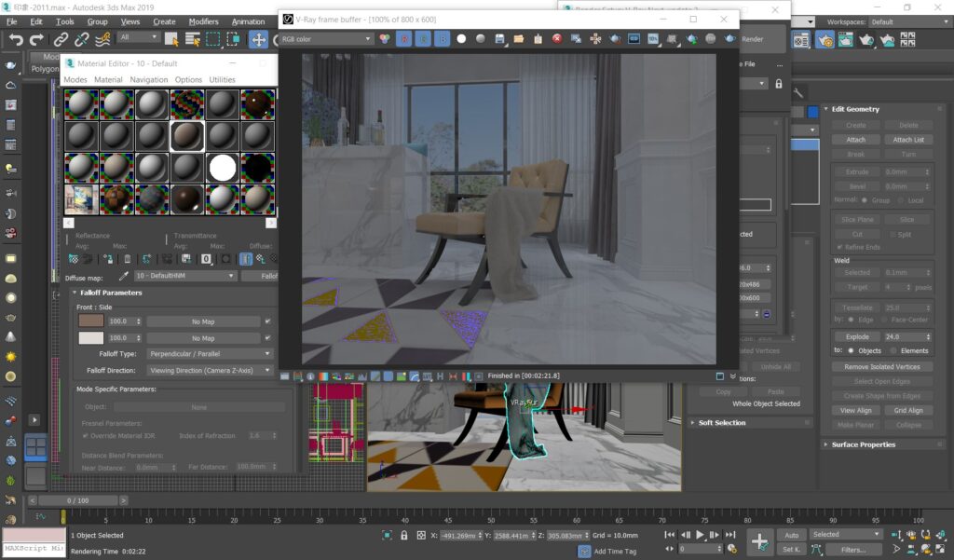Click the Attach List button
This screenshot has width=954, height=560.
click(x=907, y=140)
